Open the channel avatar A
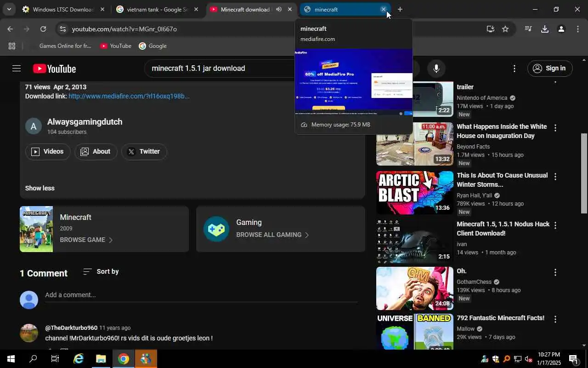This screenshot has height=368, width=588. click(34, 126)
